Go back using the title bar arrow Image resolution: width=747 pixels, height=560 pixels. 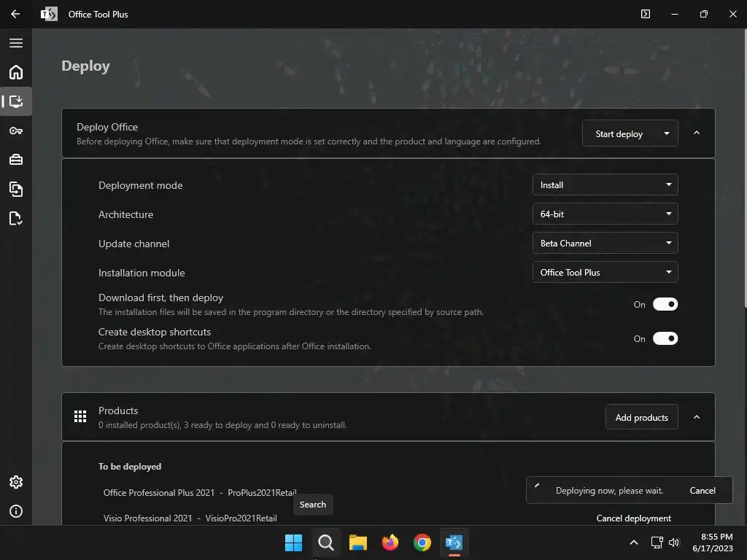click(x=15, y=14)
